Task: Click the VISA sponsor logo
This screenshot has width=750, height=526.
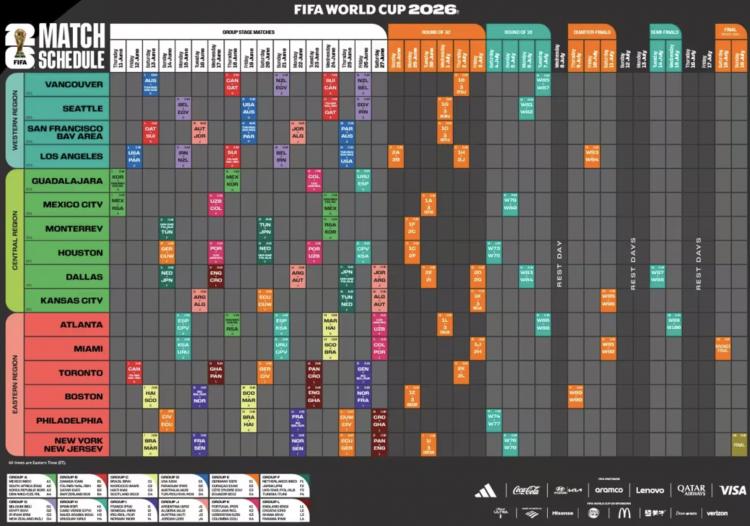Action: click(732, 490)
